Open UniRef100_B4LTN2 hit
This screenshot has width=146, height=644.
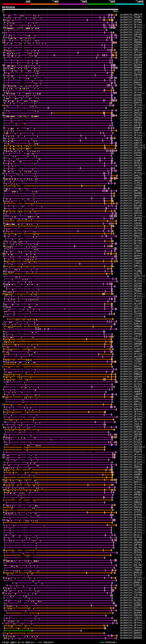pyautogui.click(x=131, y=565)
